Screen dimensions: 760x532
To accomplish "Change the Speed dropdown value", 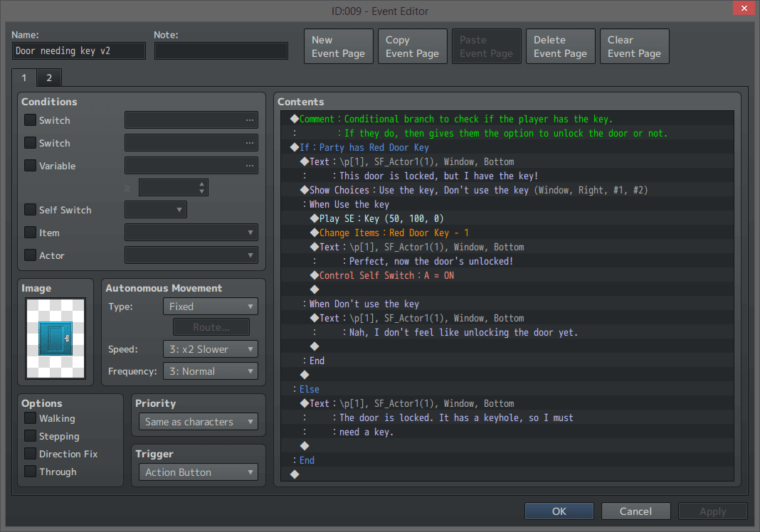I will tap(210, 349).
